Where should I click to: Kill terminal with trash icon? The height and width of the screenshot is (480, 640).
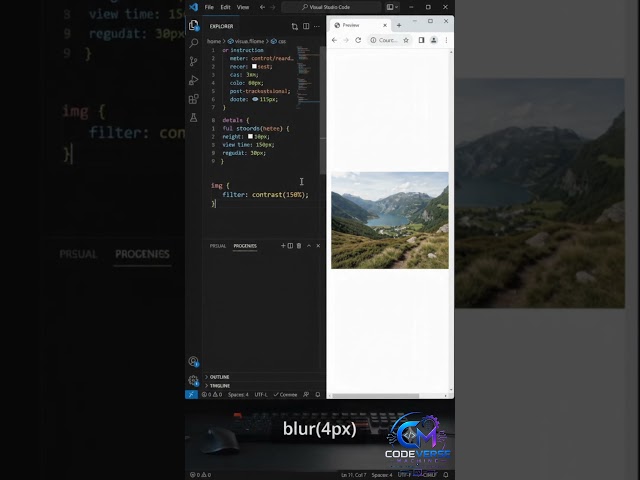coord(299,246)
